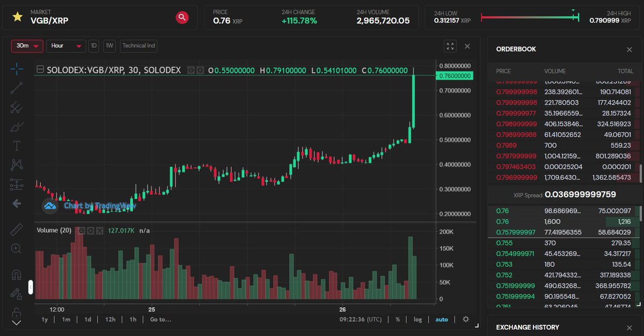Click the orderbook buy-side scrollbar
Screen dimensions: 644x336
(640, 213)
